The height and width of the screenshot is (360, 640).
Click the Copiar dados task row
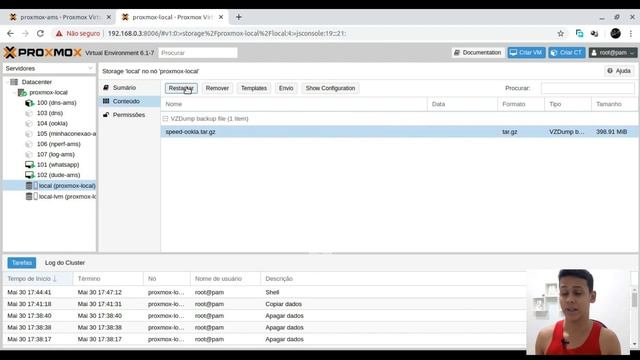pos(264,304)
